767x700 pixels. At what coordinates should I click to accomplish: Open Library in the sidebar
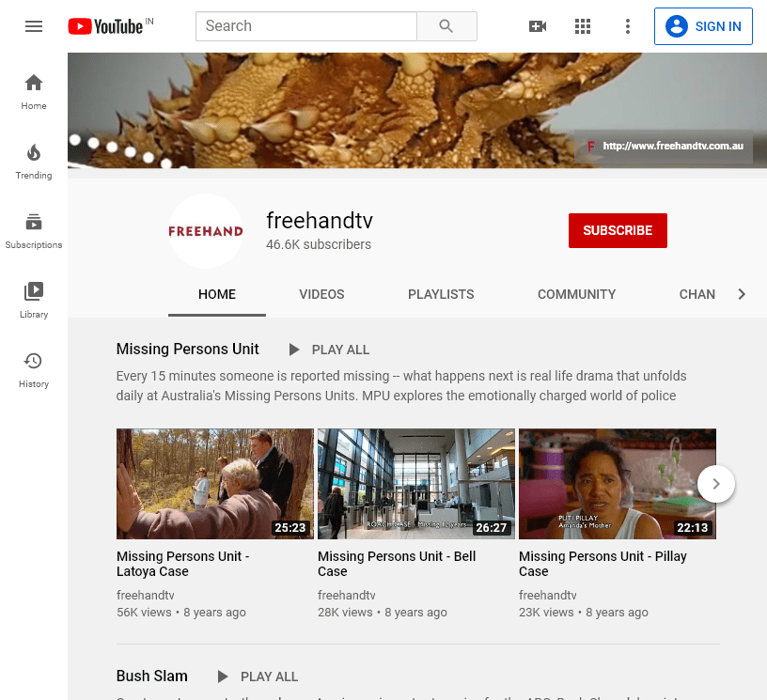tap(34, 301)
